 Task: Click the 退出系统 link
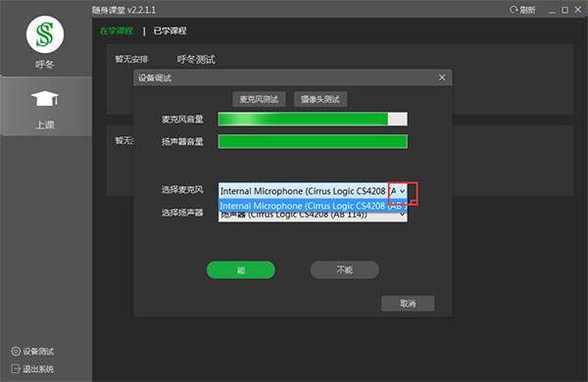point(38,369)
